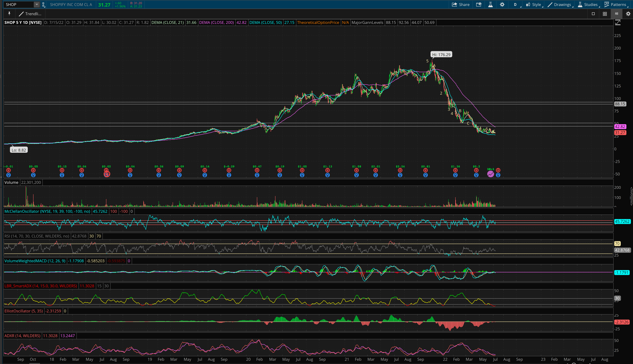Click blue lightbulb icon under $0.14
This screenshot has width=633, height=364.
[205, 175]
